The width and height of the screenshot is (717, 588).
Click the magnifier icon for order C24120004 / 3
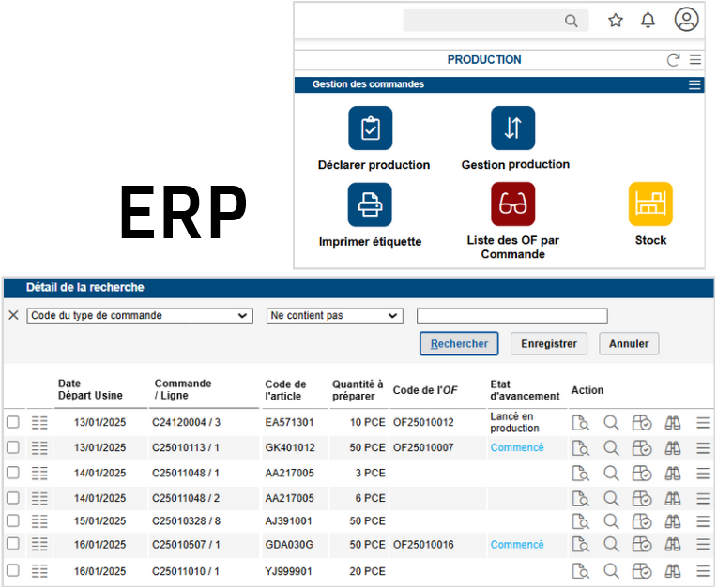tap(611, 423)
